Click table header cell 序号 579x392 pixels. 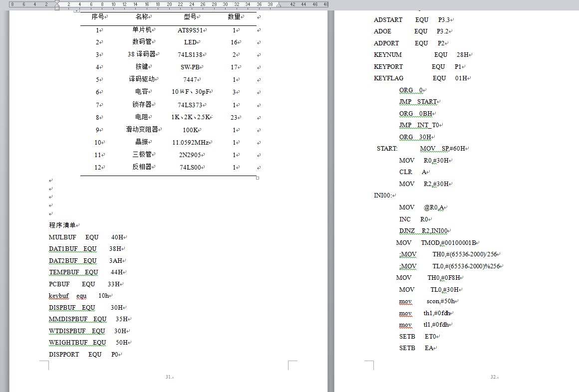click(x=98, y=16)
